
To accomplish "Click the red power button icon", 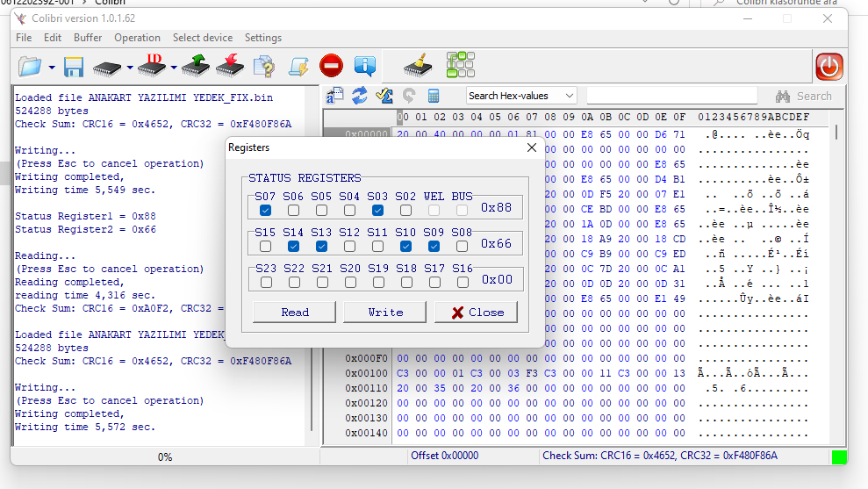I will (x=829, y=66).
